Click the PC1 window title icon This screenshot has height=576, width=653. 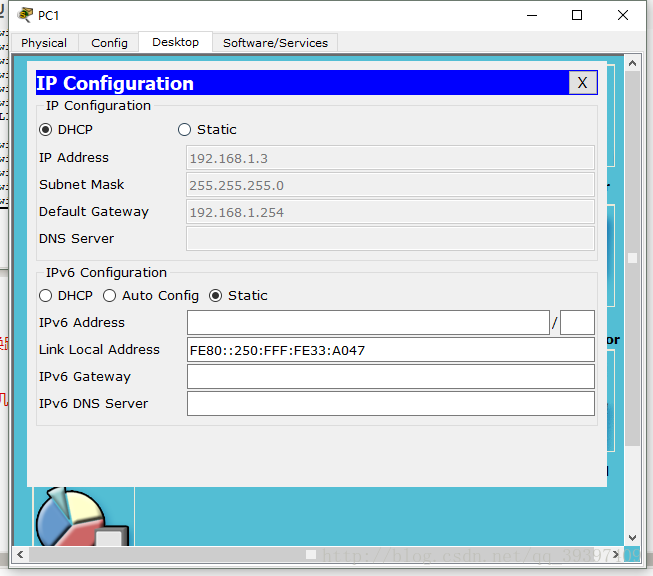point(25,15)
